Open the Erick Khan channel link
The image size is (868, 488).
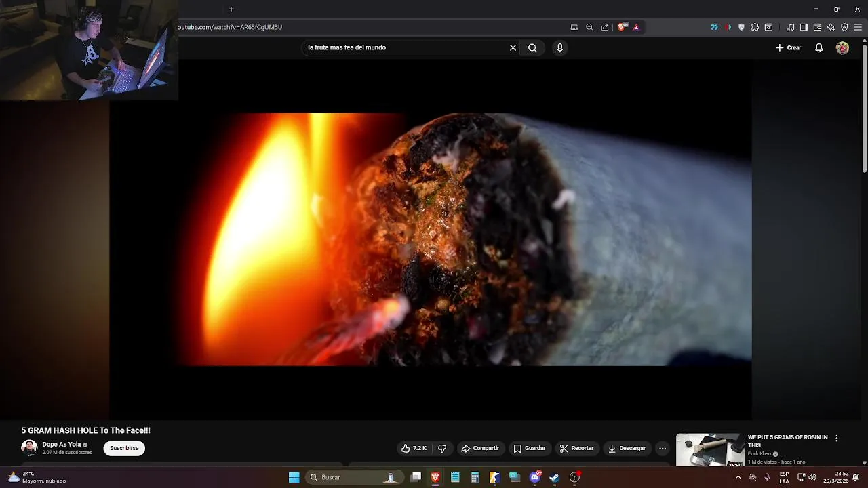(x=759, y=454)
